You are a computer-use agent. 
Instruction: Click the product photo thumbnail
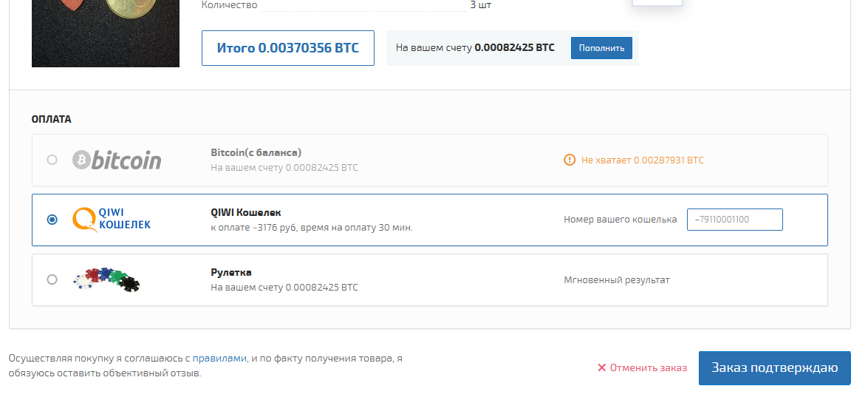105,33
